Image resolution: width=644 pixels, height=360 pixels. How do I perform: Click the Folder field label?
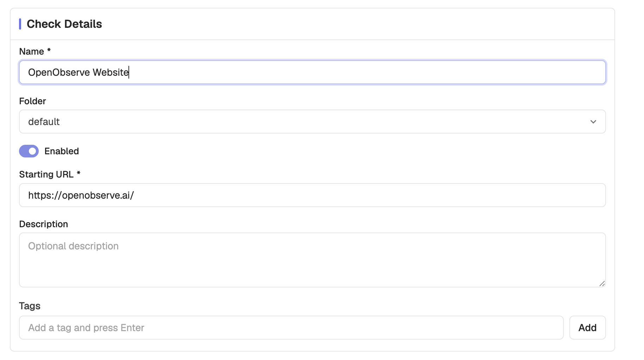pos(32,101)
